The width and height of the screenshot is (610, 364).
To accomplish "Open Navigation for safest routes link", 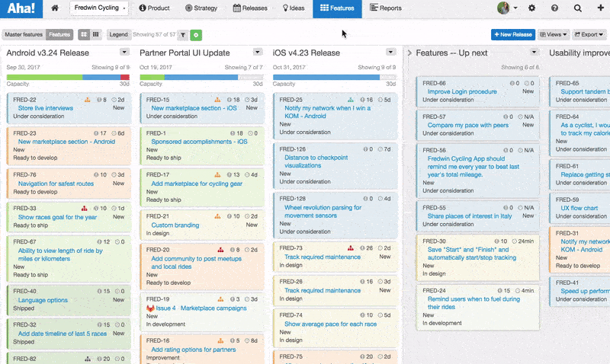I will 56,184.
